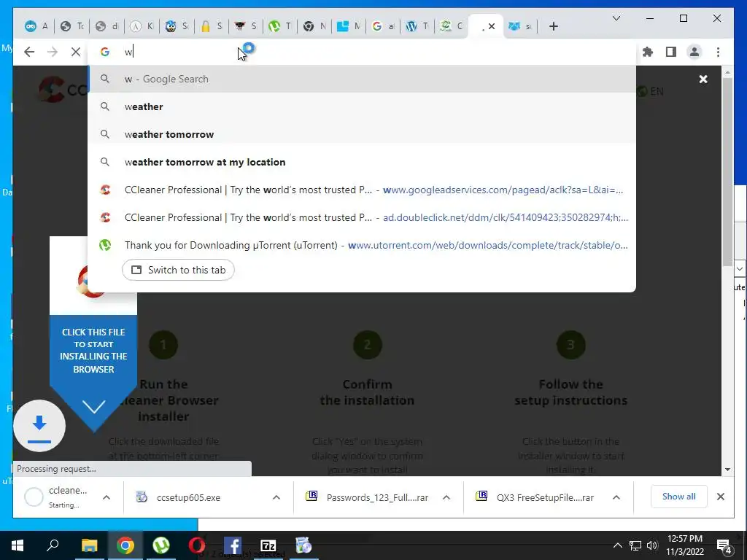The height and width of the screenshot is (560, 747).
Task: Stop loading the page
Action: pyautogui.click(x=75, y=52)
